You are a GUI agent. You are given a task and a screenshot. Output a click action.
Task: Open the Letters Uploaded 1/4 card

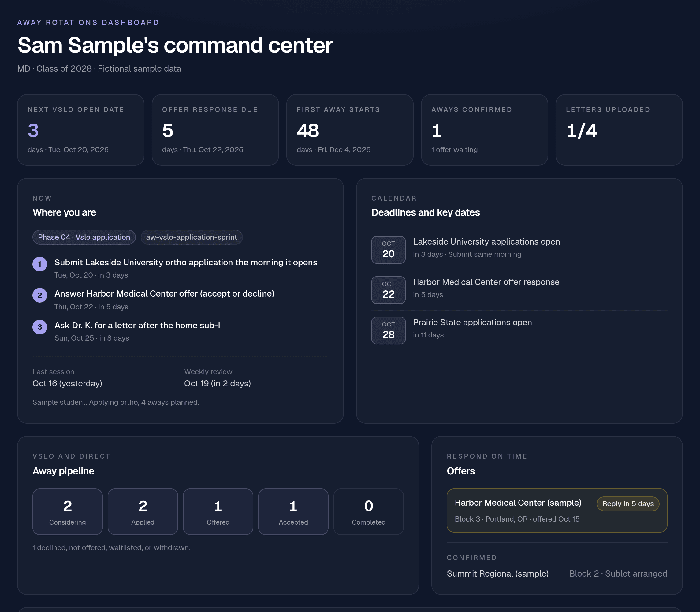(x=619, y=130)
